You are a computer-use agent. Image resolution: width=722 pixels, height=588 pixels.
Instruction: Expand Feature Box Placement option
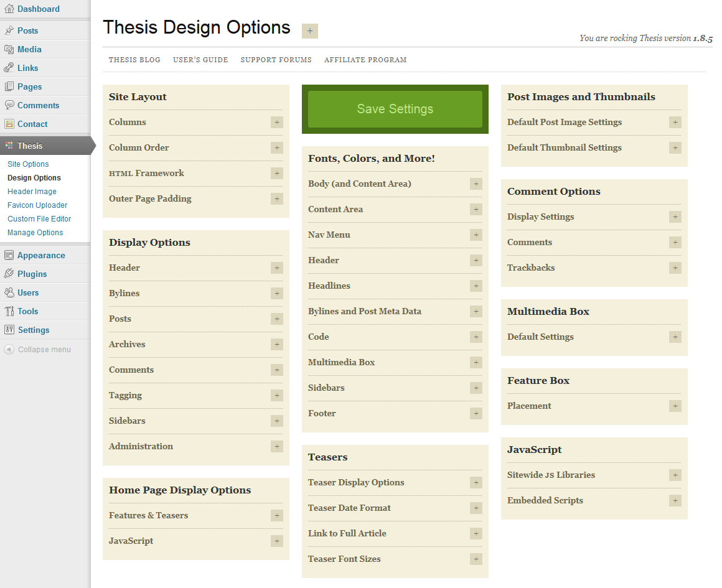[675, 406]
